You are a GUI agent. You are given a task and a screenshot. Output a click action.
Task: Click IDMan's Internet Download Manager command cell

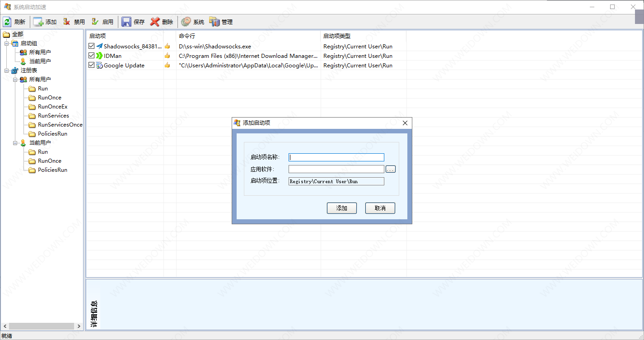point(248,56)
